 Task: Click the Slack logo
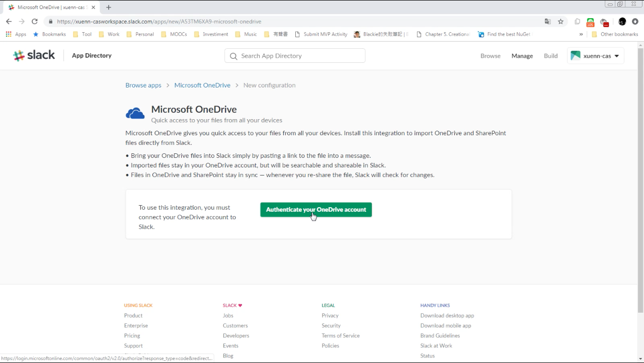pyautogui.click(x=34, y=55)
